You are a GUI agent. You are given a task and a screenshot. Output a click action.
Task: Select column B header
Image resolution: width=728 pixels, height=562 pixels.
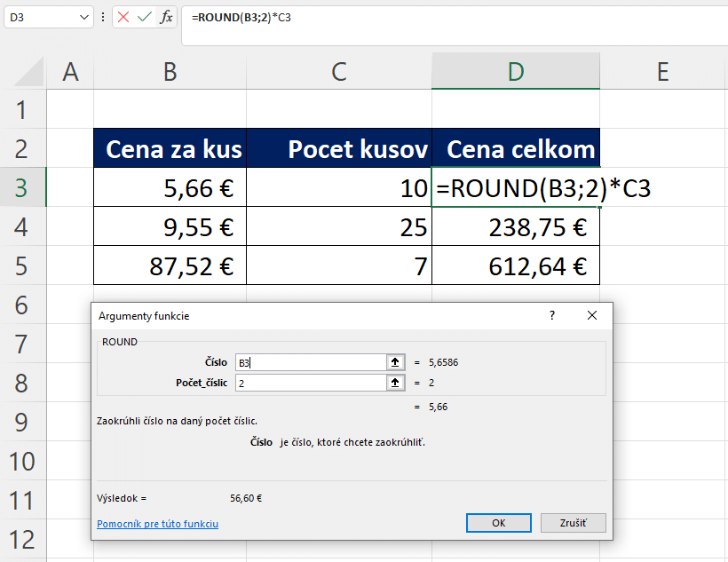(x=170, y=72)
